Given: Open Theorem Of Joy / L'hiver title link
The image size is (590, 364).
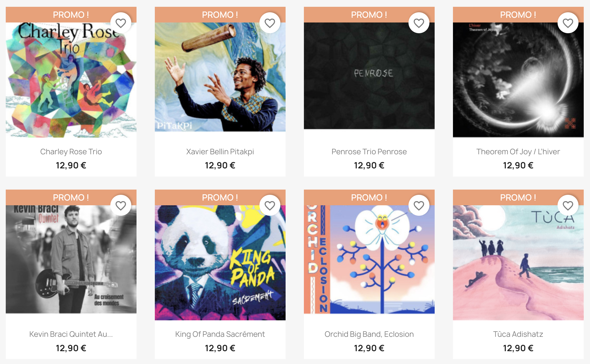Looking at the screenshot, I should coord(518,152).
